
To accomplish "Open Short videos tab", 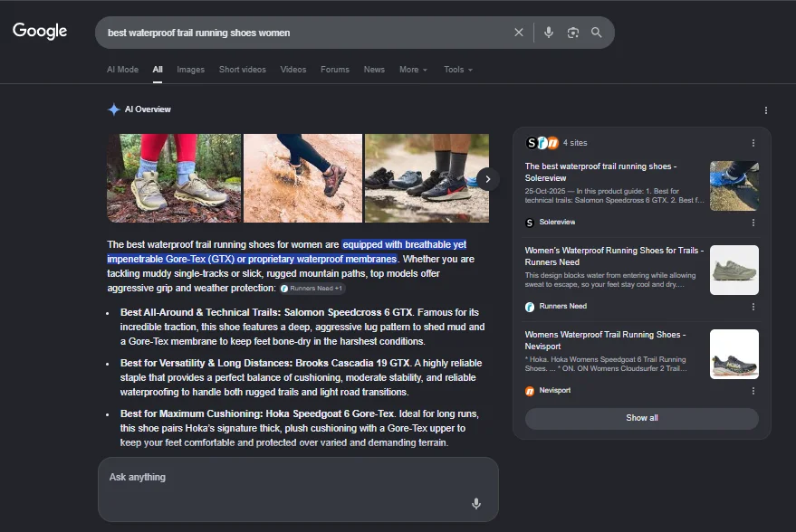I will 242,70.
